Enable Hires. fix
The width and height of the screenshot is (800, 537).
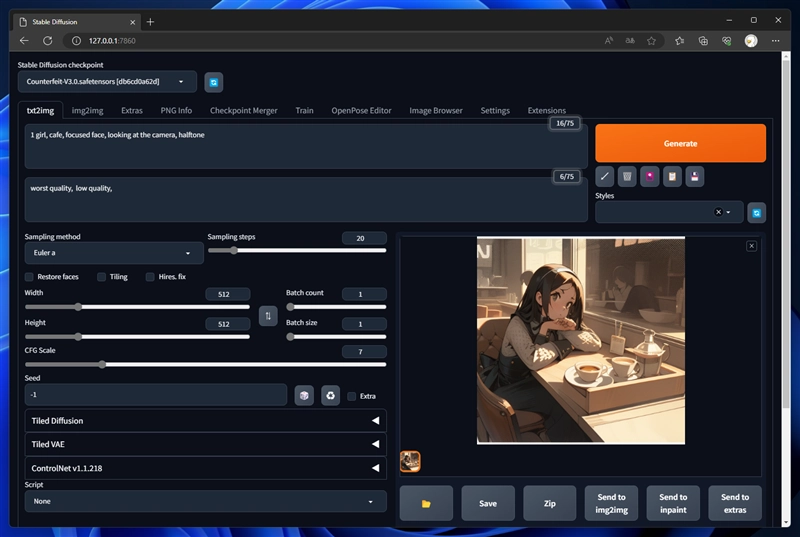[150, 277]
